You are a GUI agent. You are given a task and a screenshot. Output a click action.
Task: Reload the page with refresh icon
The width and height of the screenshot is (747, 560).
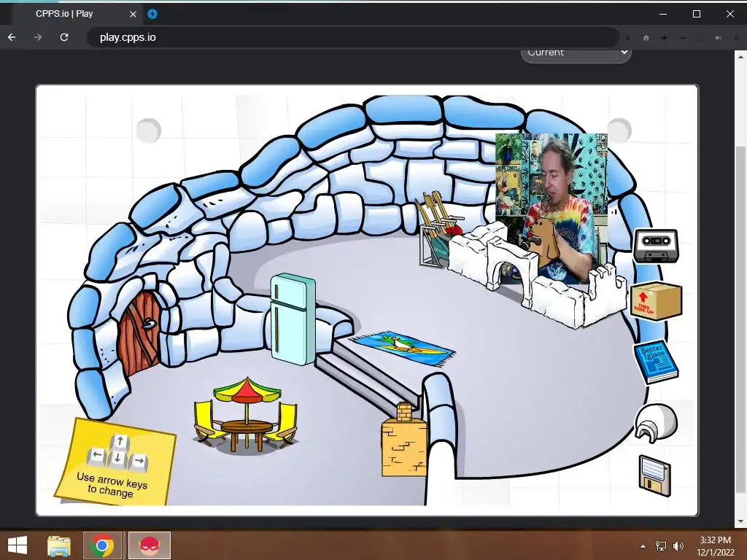pos(64,37)
